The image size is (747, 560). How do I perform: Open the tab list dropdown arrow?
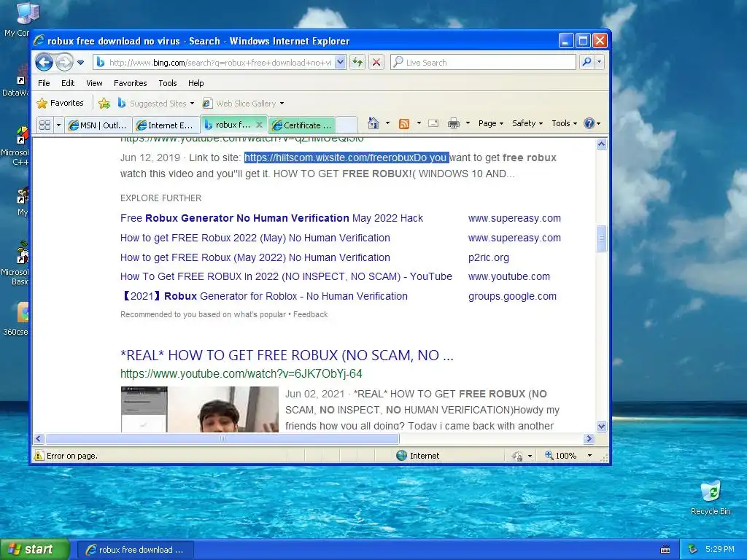(58, 125)
